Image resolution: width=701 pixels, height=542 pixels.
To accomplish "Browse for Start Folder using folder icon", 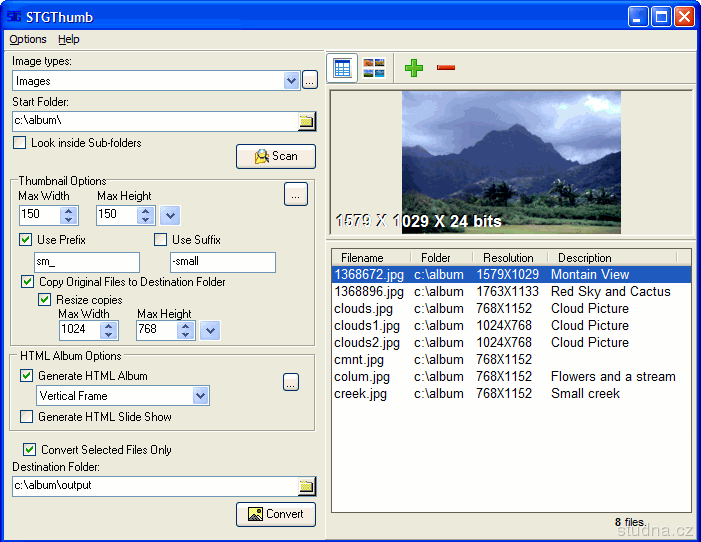I will coord(307,121).
